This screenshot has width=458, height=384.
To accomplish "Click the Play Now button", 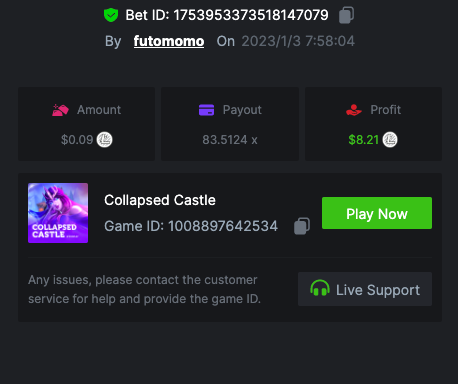I will coord(377,213).
